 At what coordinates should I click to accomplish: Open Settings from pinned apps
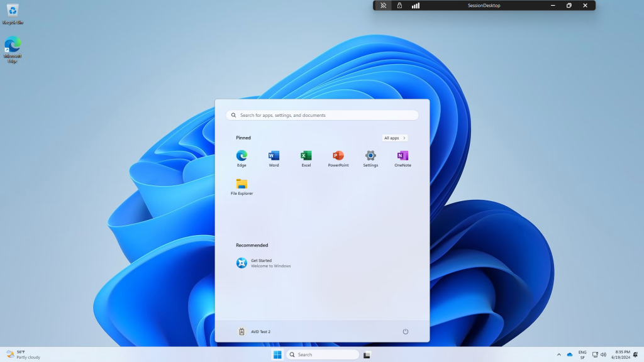(x=370, y=158)
